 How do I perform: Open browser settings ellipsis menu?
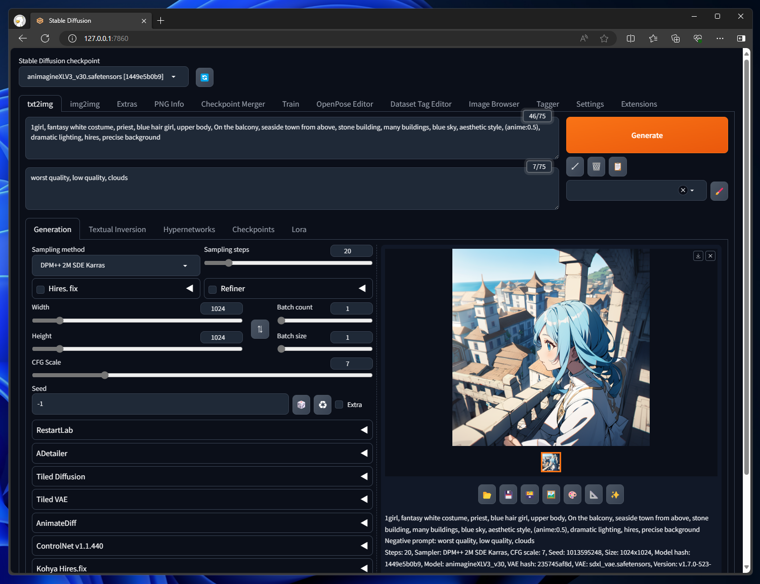pyautogui.click(x=720, y=38)
